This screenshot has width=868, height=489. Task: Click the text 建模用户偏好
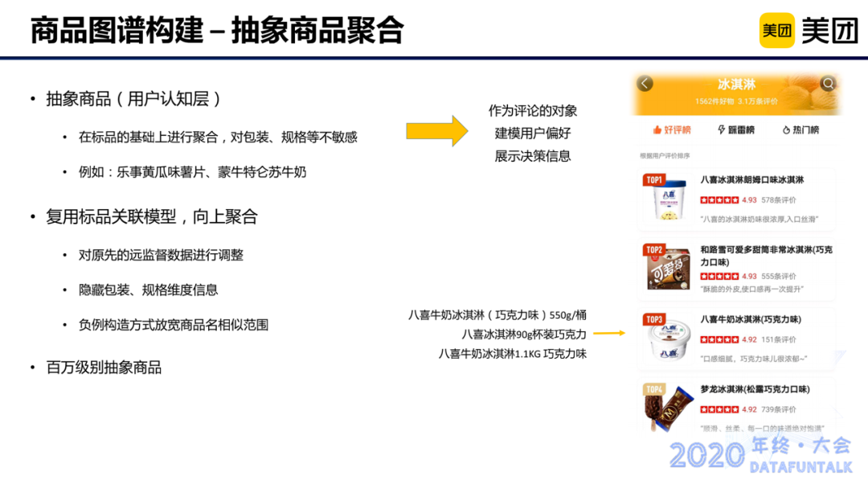533,134
